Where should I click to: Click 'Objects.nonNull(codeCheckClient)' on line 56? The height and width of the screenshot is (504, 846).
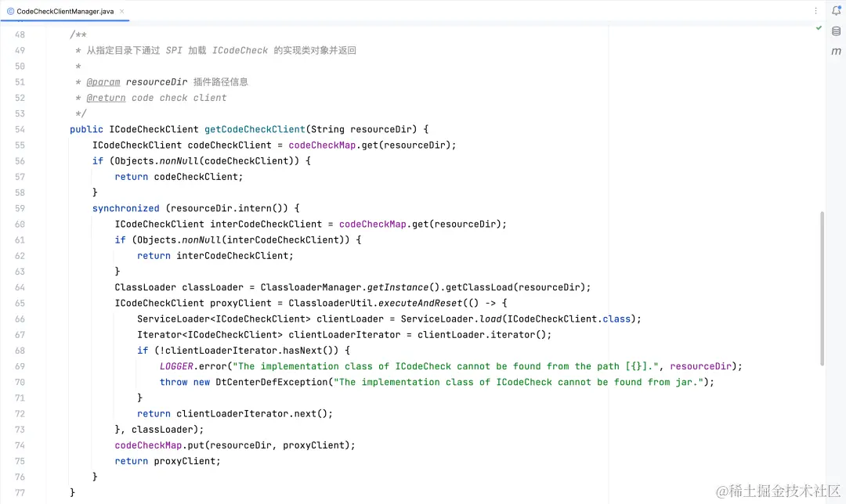(x=204, y=160)
